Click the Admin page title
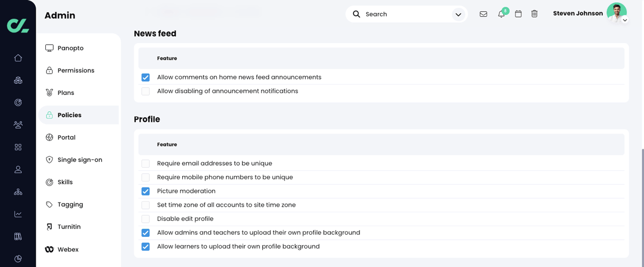 point(60,16)
